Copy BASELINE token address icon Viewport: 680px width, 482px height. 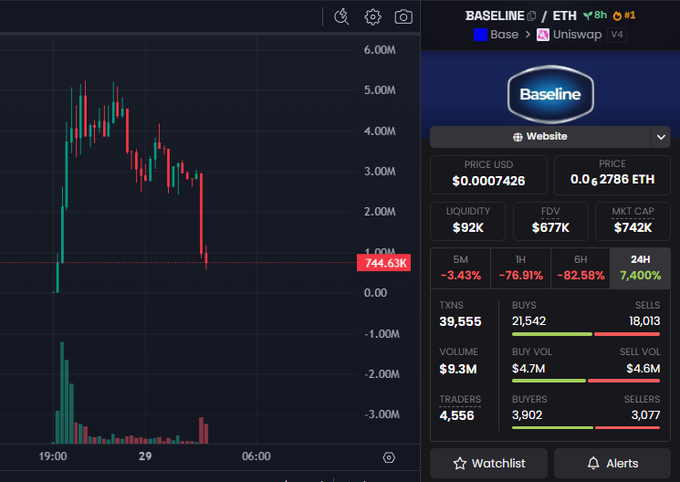click(532, 16)
